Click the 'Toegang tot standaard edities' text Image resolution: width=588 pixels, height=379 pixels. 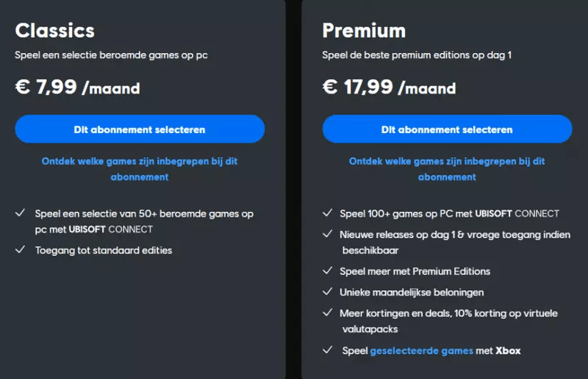[x=104, y=250]
